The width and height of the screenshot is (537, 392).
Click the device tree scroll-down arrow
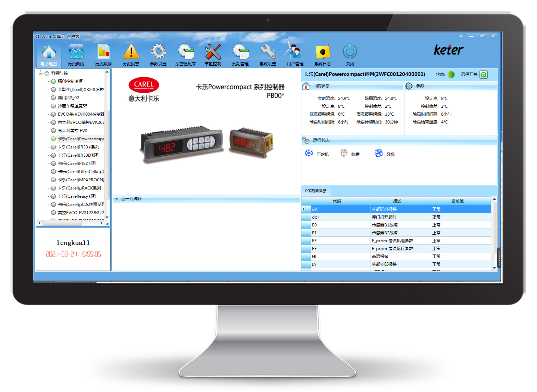[107, 217]
